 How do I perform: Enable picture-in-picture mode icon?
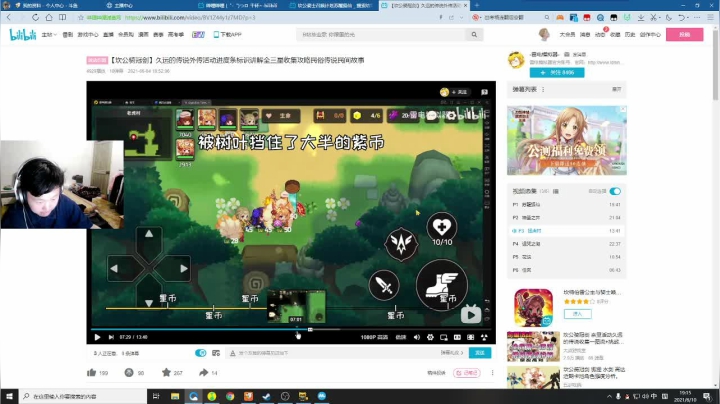444,337
